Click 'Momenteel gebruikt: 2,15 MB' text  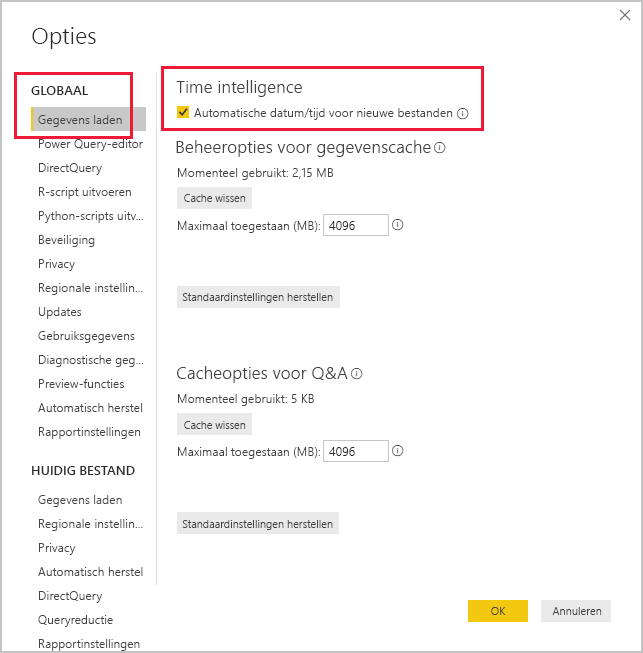pyautogui.click(x=255, y=173)
